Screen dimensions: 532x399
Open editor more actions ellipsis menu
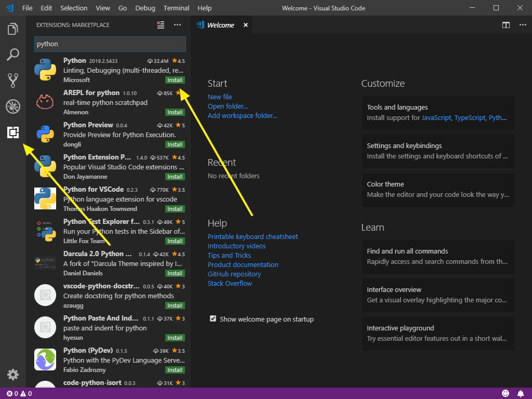click(523, 25)
